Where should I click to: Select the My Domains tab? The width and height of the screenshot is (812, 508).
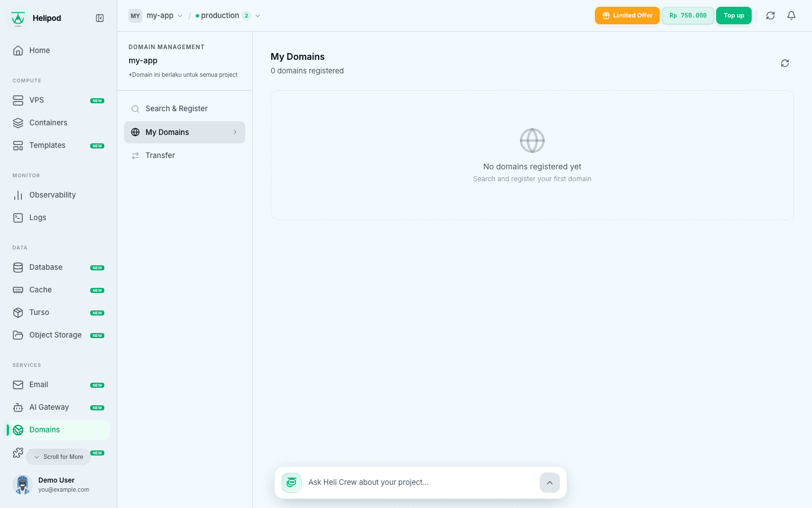[x=184, y=132]
